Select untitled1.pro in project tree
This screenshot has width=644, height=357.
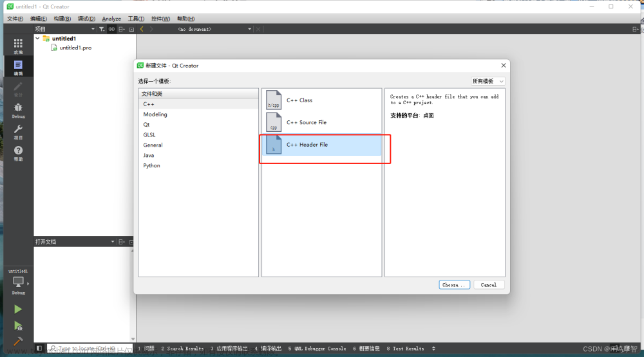[75, 48]
